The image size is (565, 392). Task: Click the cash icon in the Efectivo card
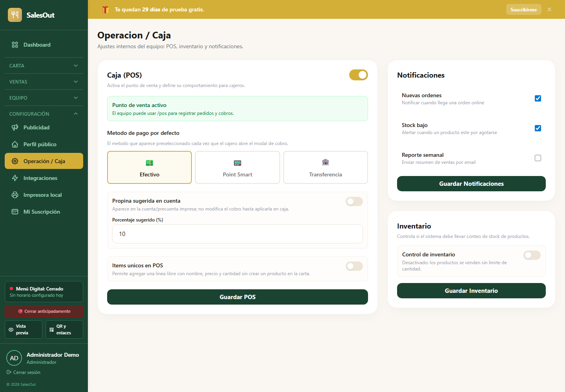[149, 163]
